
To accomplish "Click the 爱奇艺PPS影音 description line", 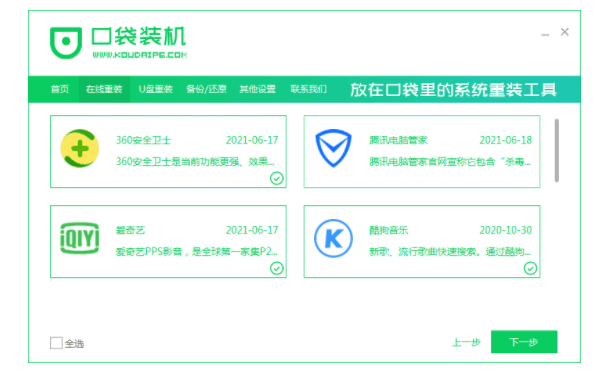I will [197, 251].
